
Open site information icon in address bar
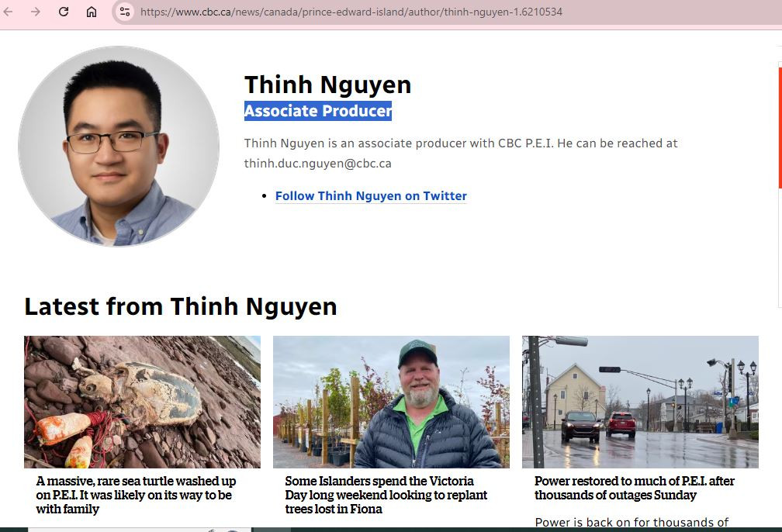125,12
